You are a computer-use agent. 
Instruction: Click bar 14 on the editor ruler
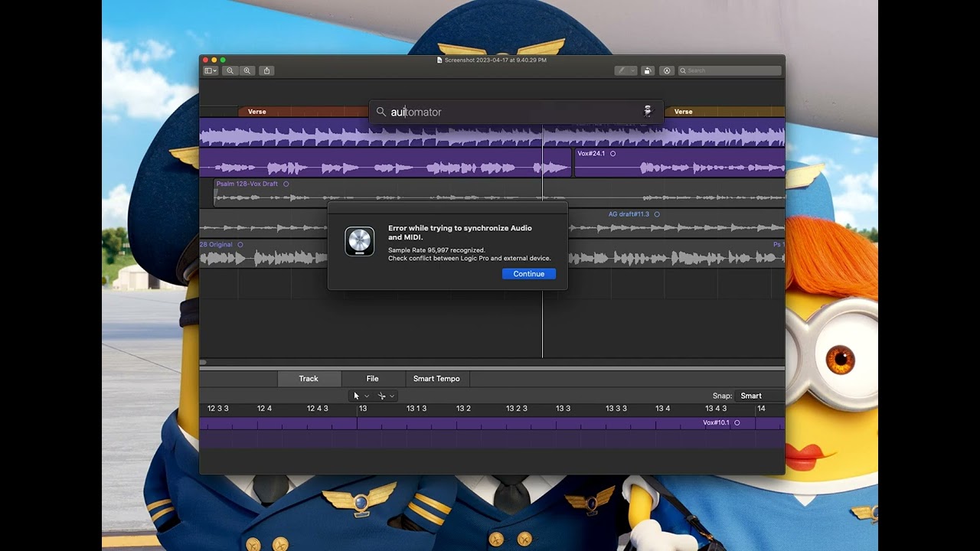[761, 409]
